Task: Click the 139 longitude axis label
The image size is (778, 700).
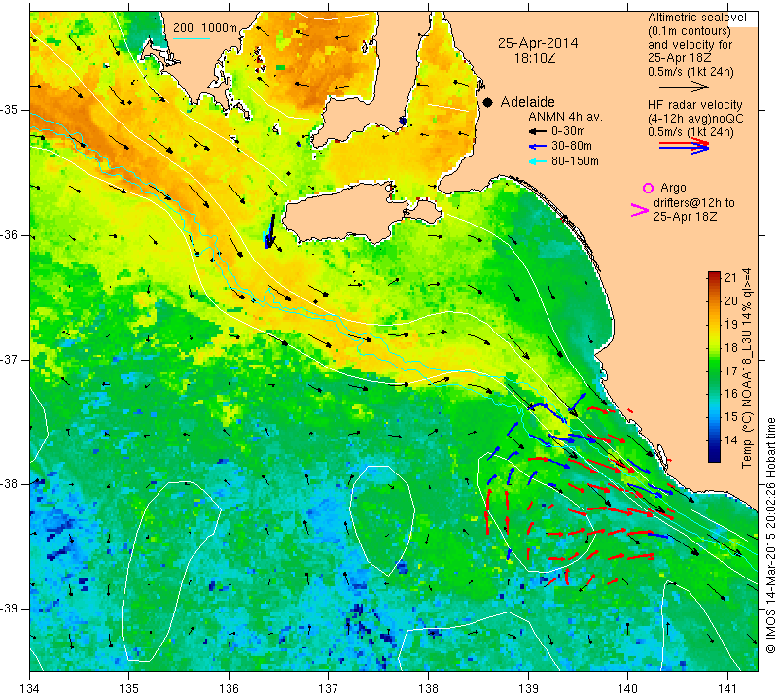Action: tap(528, 689)
